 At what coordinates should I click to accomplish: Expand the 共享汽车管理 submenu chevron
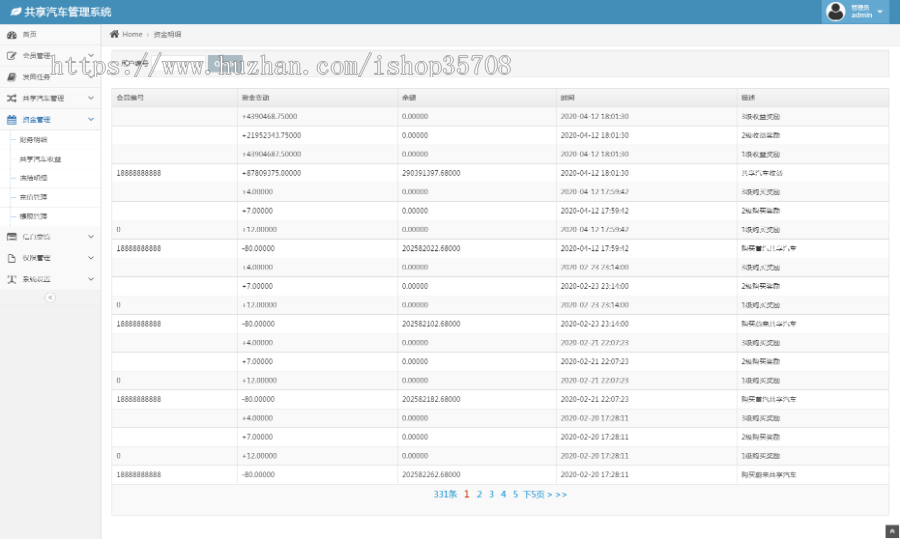point(91,98)
